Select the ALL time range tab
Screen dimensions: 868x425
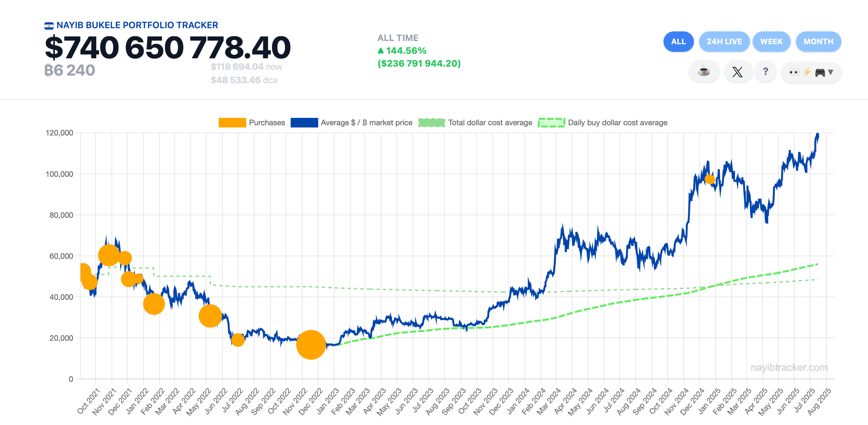(678, 41)
